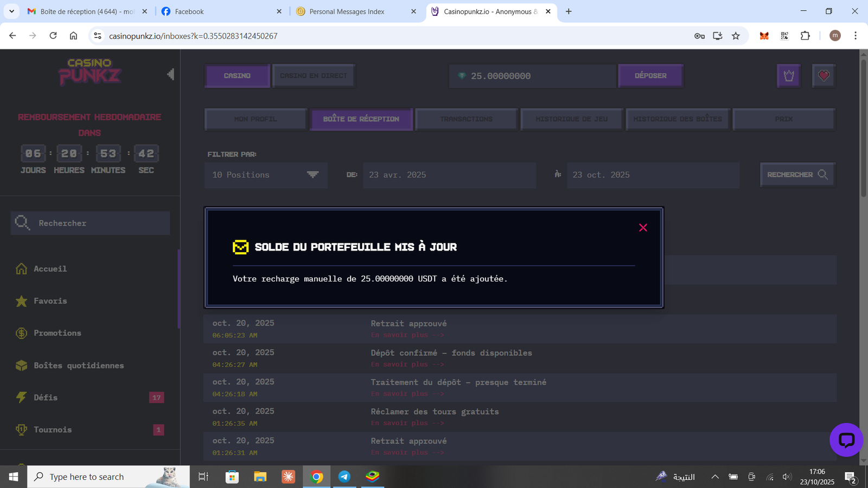Click the Accueil home icon in sidebar
This screenshot has width=868, height=488.
[x=22, y=269]
